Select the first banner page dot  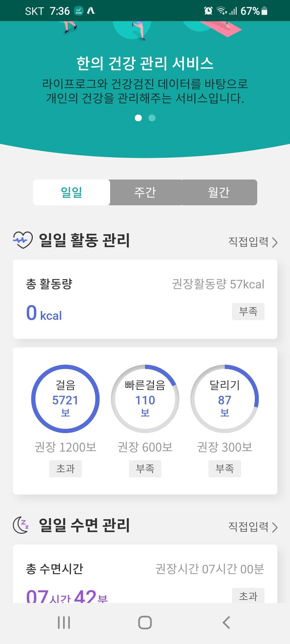[138, 118]
